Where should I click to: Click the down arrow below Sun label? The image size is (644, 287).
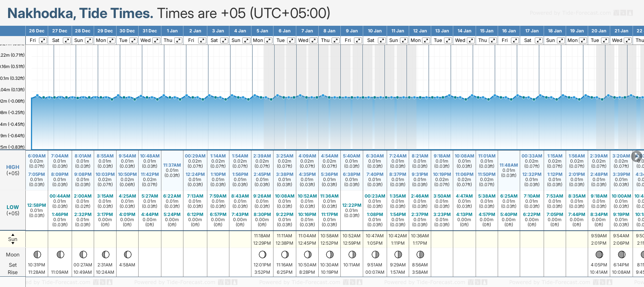pyautogui.click(x=13, y=244)
